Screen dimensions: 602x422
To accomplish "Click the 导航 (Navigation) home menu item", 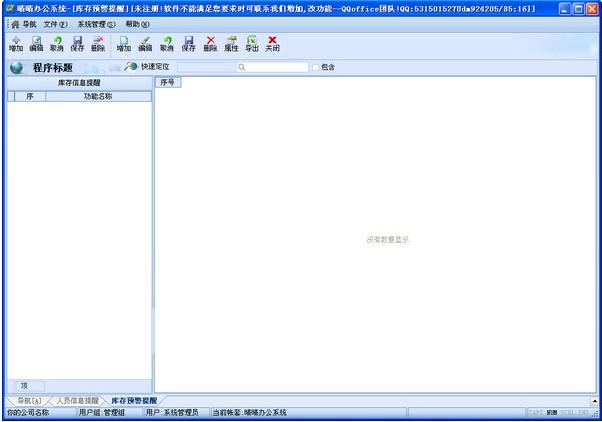I will [x=23, y=23].
